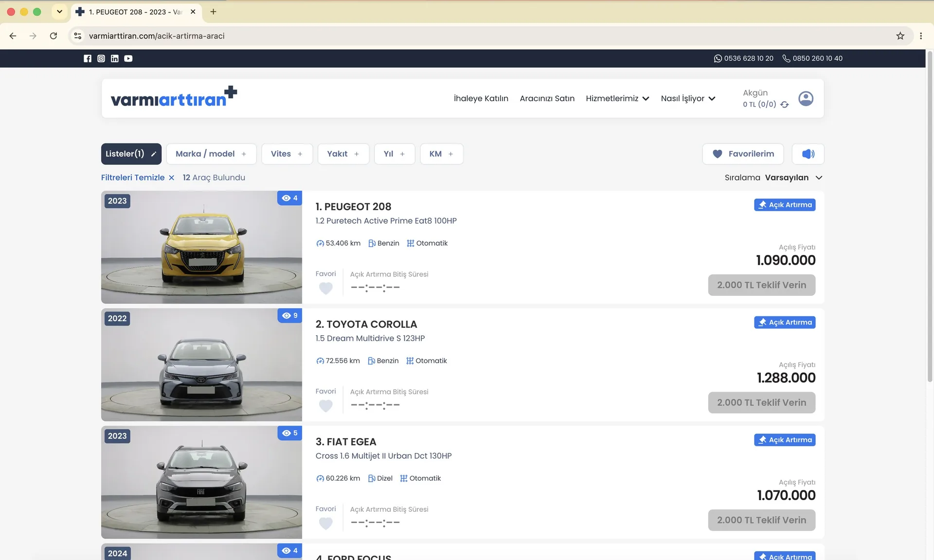Open the Yıl filter
The width and height of the screenshot is (934, 560).
(395, 154)
